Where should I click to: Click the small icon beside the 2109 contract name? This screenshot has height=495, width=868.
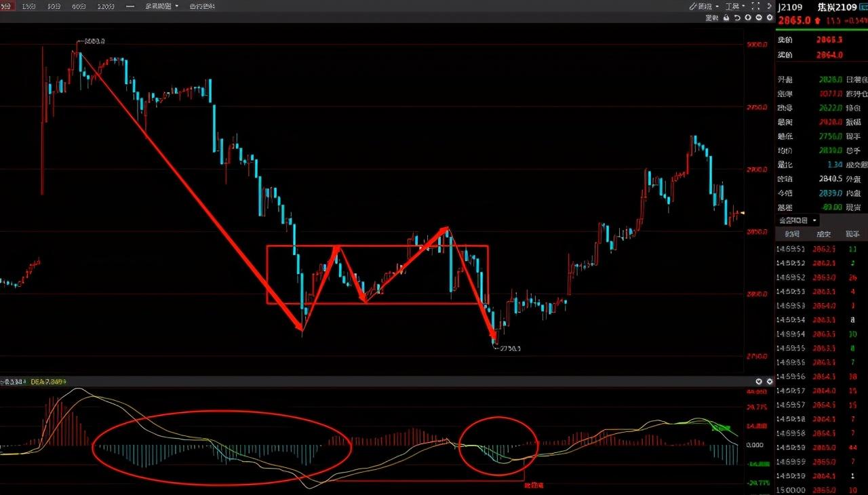click(x=863, y=7)
